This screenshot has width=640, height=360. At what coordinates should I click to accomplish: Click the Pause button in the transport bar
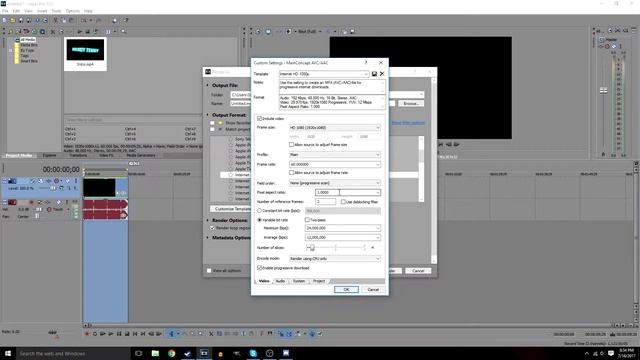119,333
